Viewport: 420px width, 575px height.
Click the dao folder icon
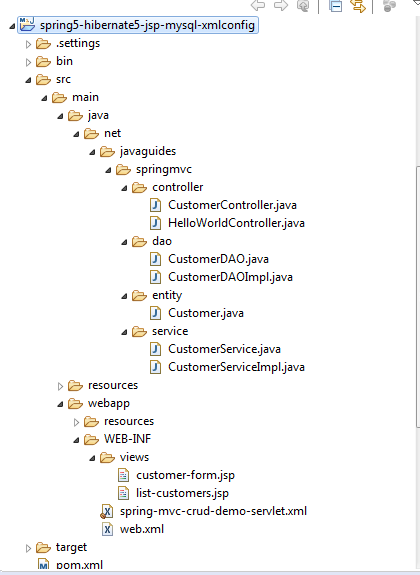[x=139, y=242]
